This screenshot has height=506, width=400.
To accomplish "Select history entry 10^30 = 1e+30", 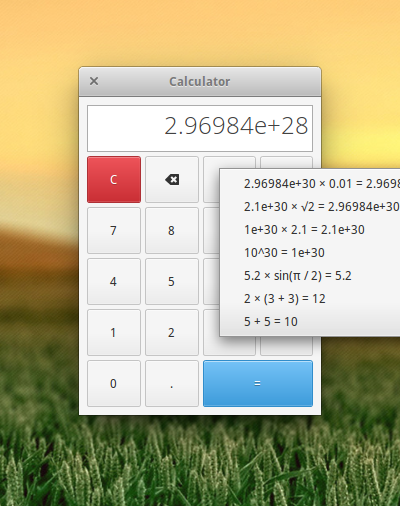I will [310, 253].
